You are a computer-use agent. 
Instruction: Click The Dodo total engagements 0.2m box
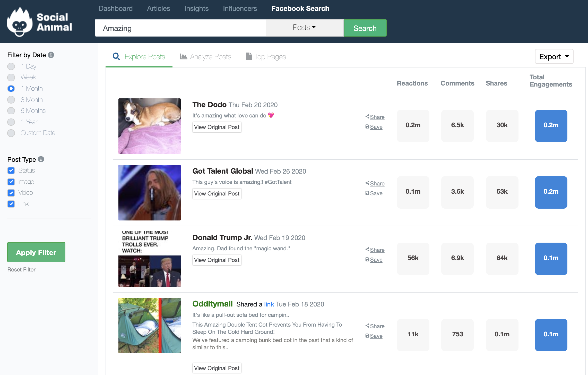(x=551, y=126)
